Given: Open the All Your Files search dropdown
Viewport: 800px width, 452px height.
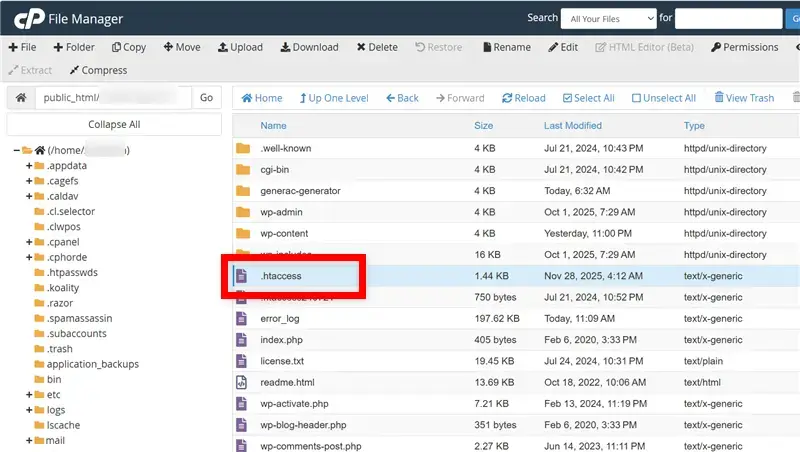Looking at the screenshot, I should [608, 17].
